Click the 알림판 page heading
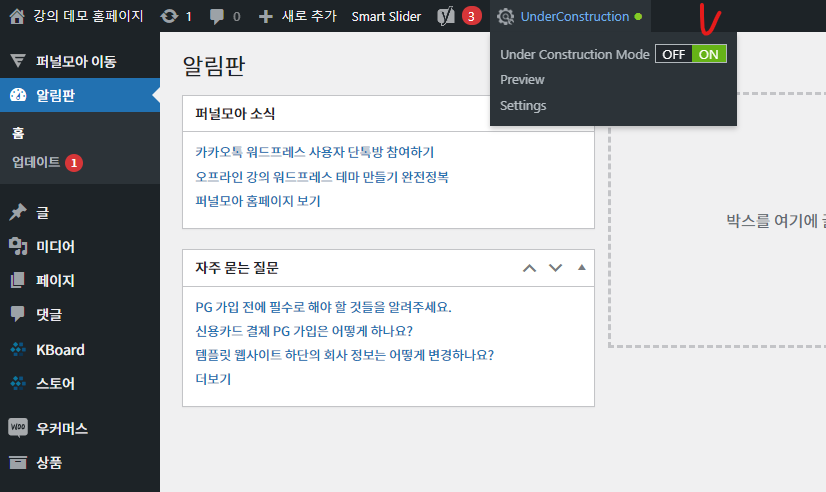Screen dimensions: 826x492 [214, 66]
